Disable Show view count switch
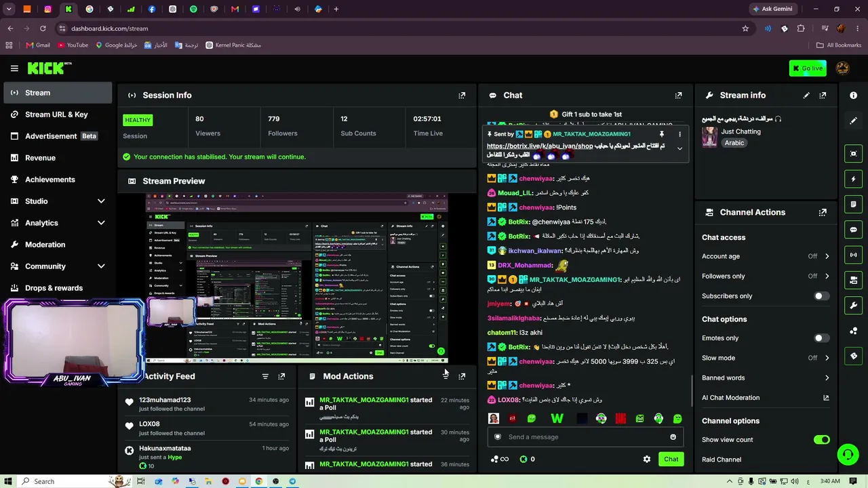Viewport: 868px width, 488px height. click(x=821, y=440)
